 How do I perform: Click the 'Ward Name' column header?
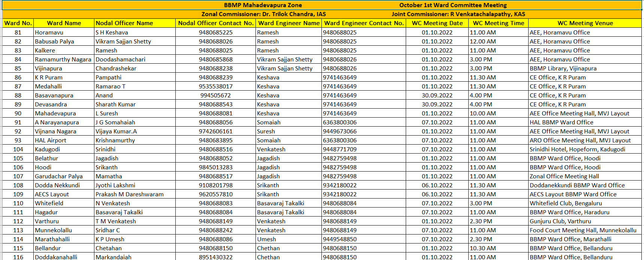click(x=64, y=23)
